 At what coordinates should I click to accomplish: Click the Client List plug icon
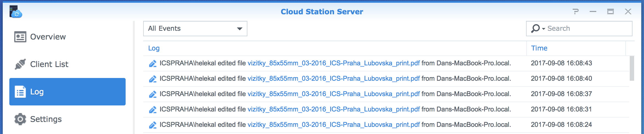coord(20,64)
